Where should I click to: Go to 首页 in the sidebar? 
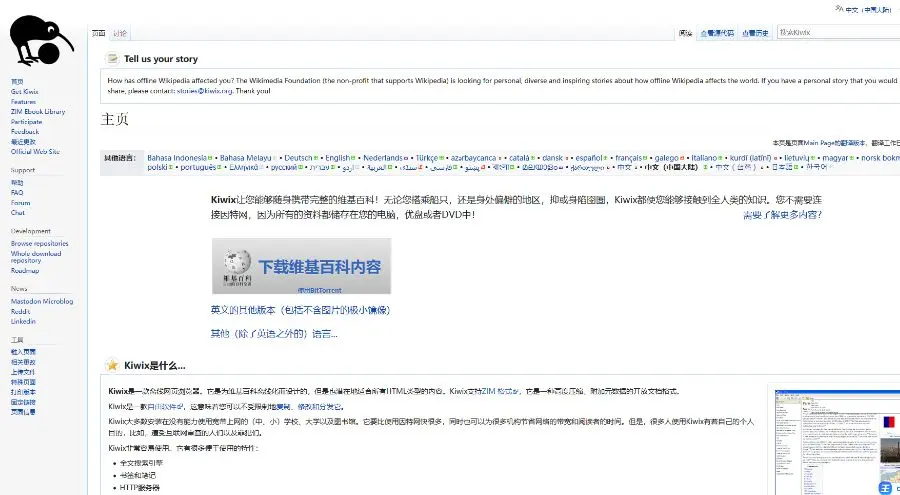pyautogui.click(x=17, y=82)
